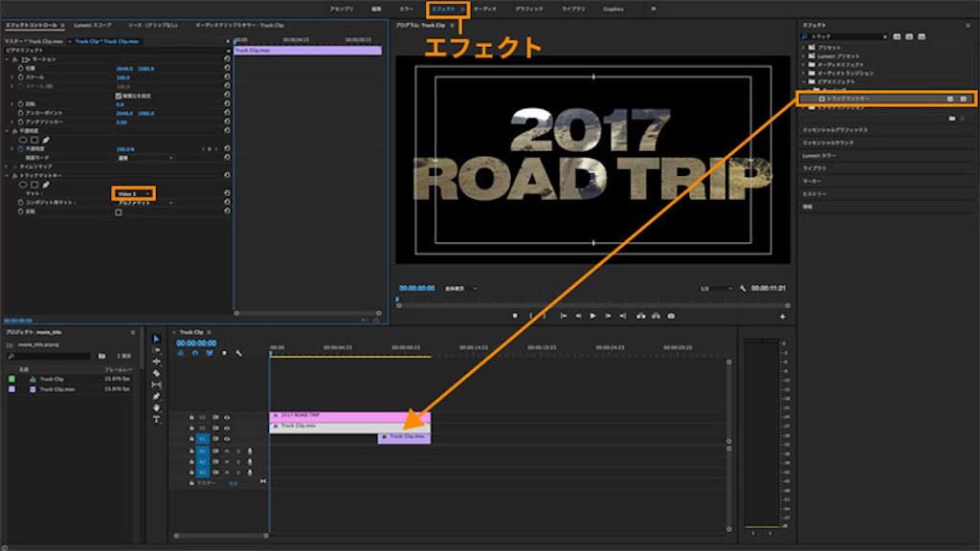Click free-draw pen mask under Track Matte Key
980x551 pixels.
coord(46,185)
